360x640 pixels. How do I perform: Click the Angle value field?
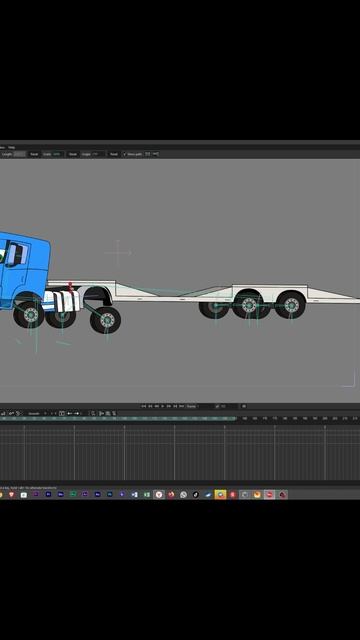click(x=97, y=154)
